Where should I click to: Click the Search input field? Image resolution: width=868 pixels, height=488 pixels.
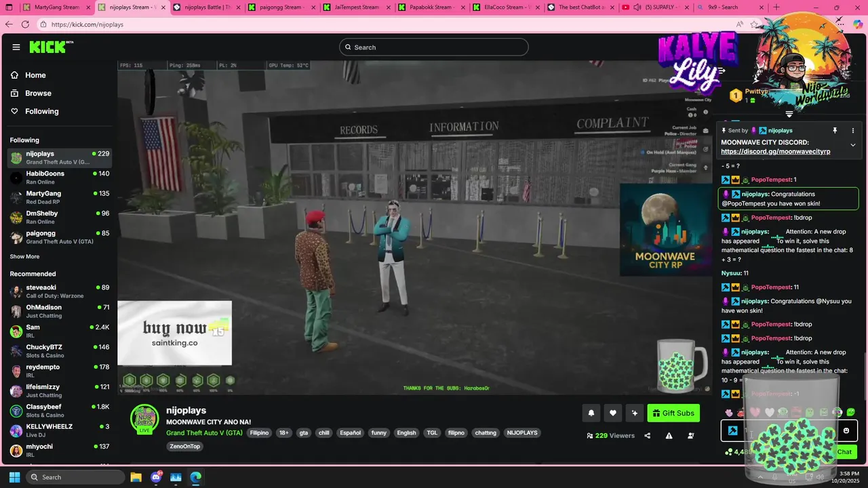[434, 47]
